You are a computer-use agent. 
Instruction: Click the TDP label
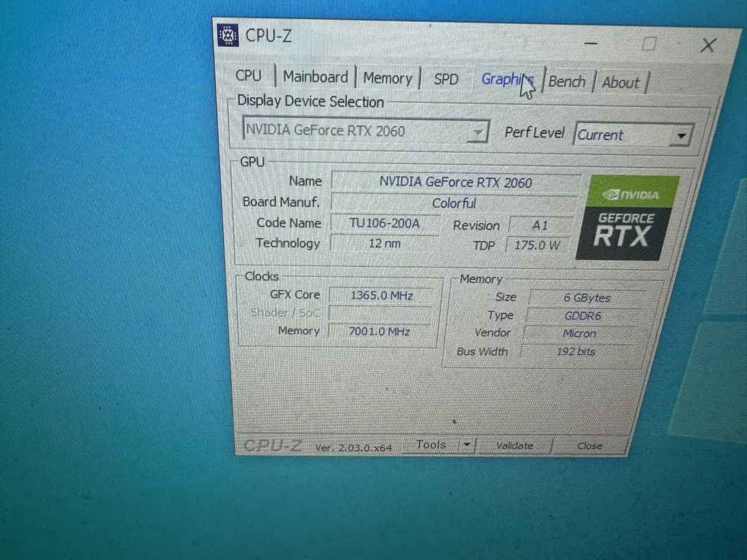point(484,246)
